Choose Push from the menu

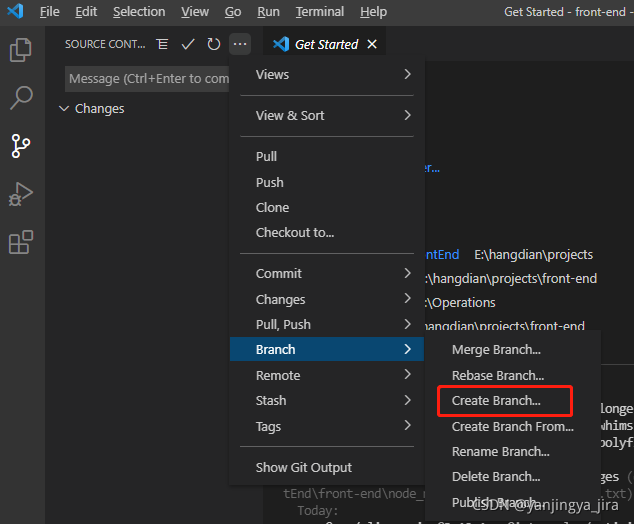tap(327, 182)
